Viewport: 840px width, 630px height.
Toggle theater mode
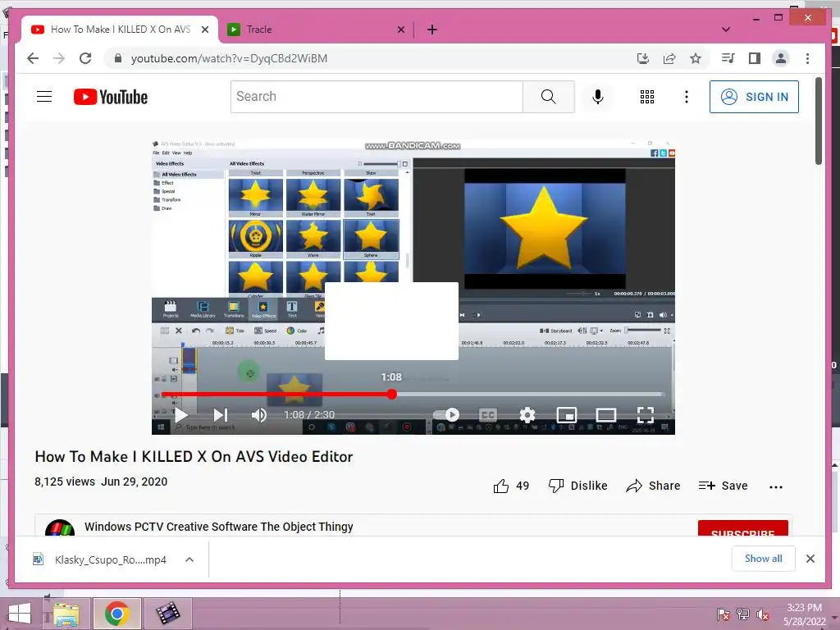[606, 414]
